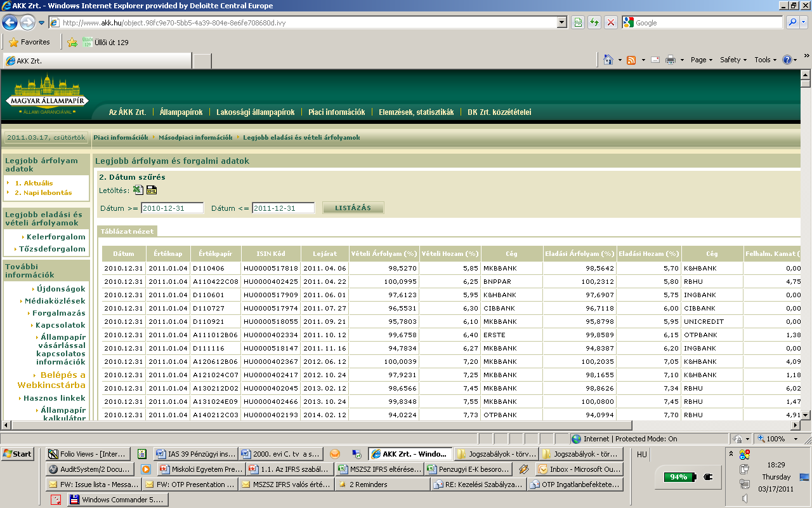The image size is (812, 508).
Task: Open the Az ÁKK Zrt. menu
Action: point(128,112)
